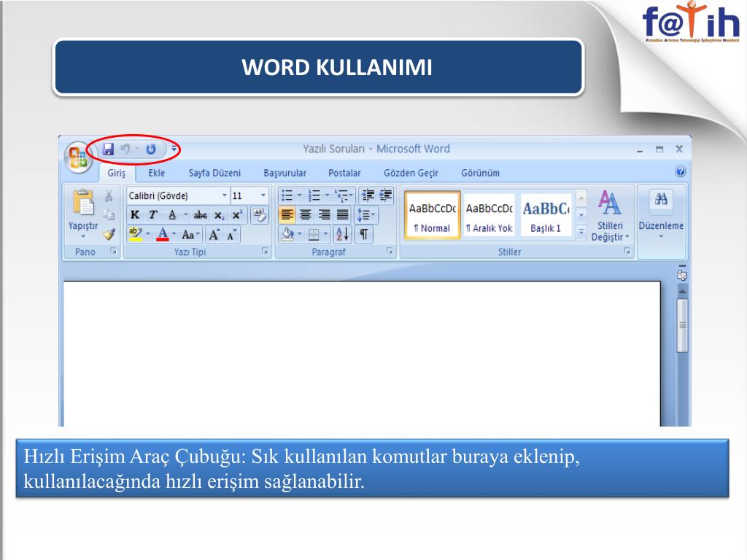The image size is (747, 560).
Task: Cut selection with scissors icon
Action: (x=109, y=195)
